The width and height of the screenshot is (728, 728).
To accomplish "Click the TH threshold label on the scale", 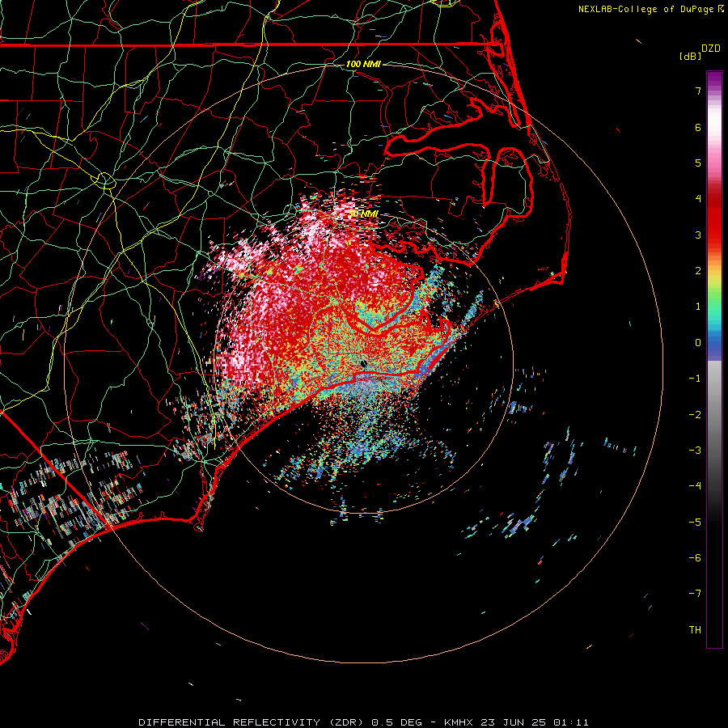I will point(695,630).
